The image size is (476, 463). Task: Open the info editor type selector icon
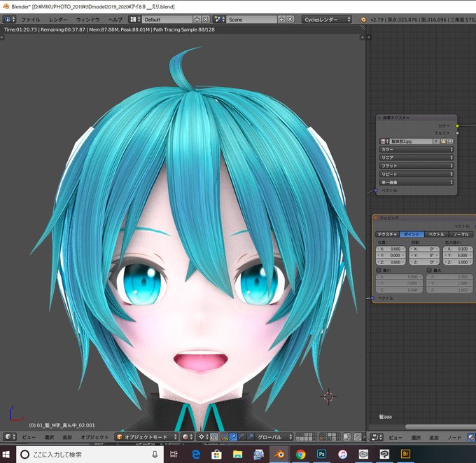pyautogui.click(x=9, y=20)
